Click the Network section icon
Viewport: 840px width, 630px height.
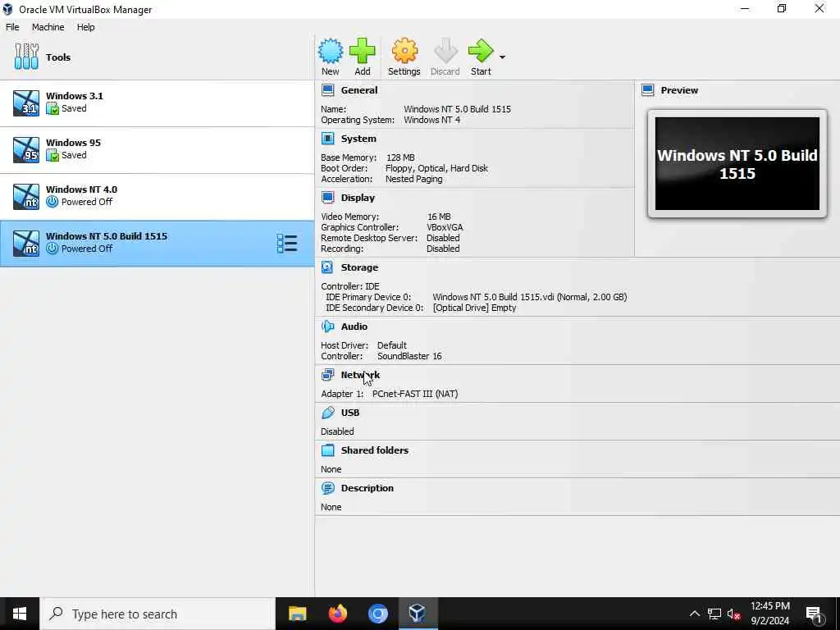(328, 374)
